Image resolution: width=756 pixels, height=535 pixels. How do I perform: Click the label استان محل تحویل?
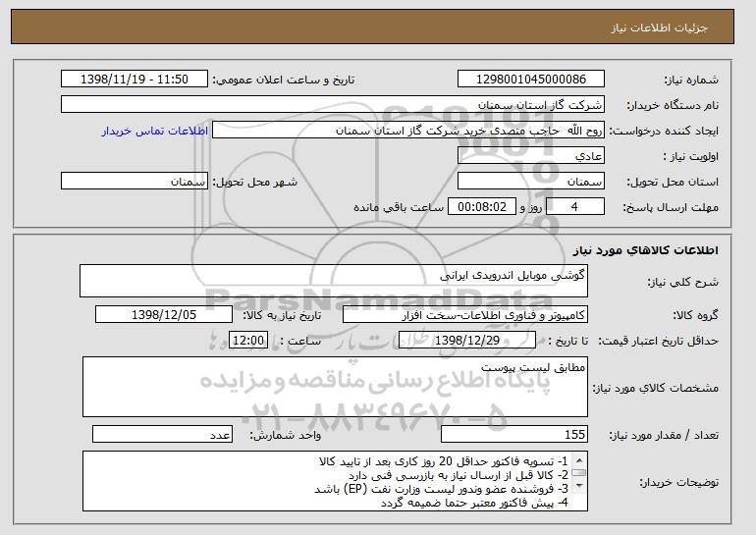(673, 182)
